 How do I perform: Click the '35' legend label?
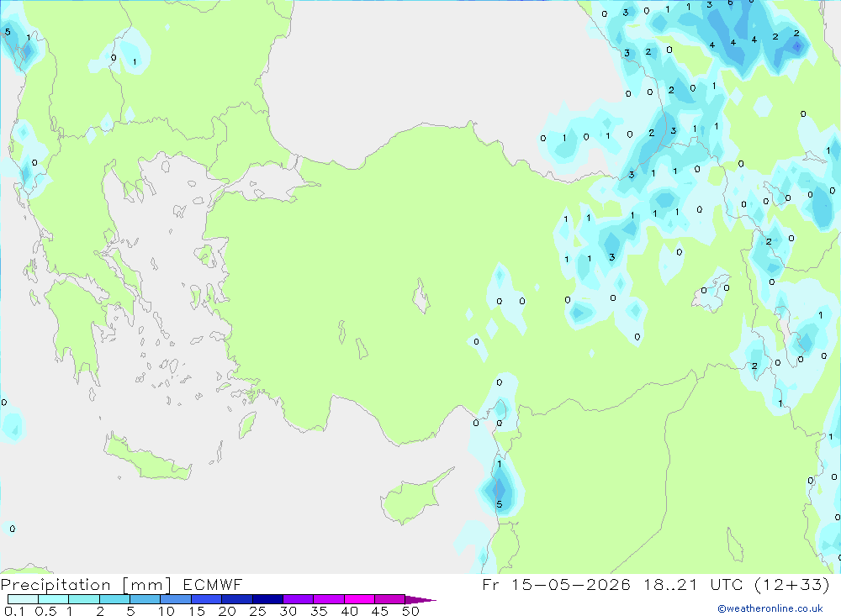pos(319,611)
